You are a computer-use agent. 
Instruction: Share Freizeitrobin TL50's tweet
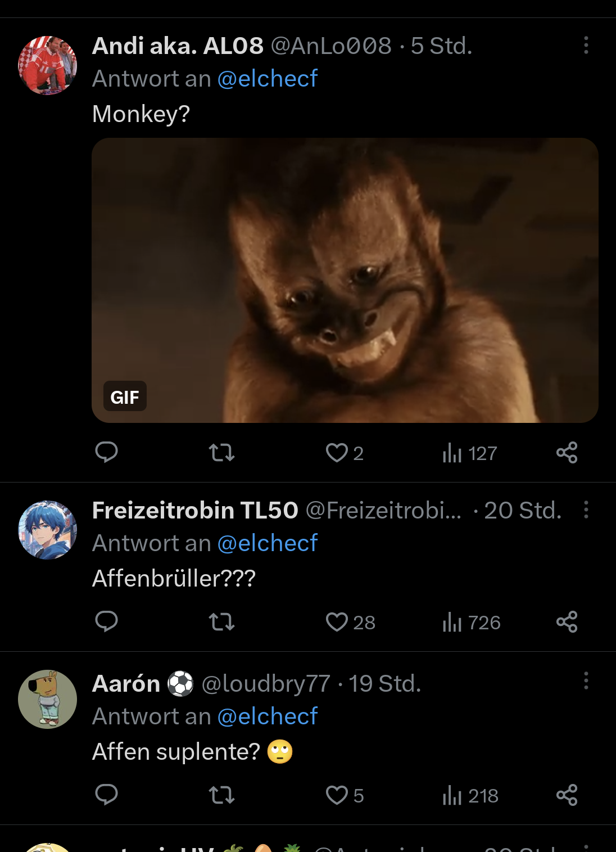(x=567, y=621)
